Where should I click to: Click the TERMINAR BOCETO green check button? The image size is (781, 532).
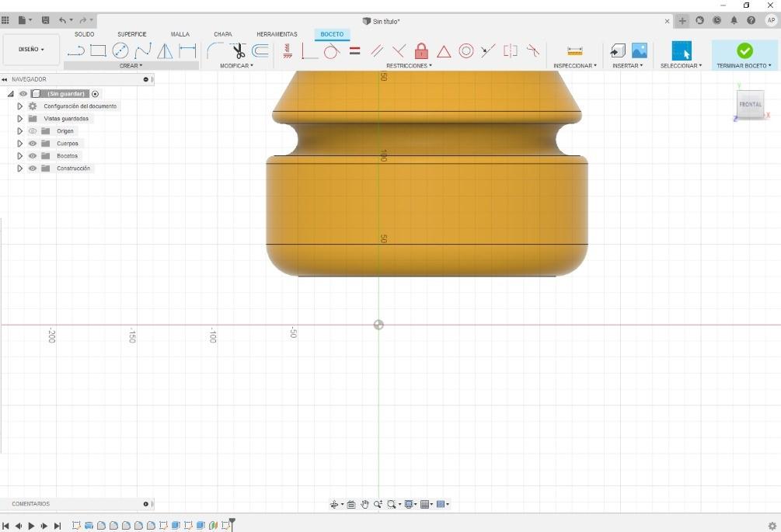click(x=744, y=50)
